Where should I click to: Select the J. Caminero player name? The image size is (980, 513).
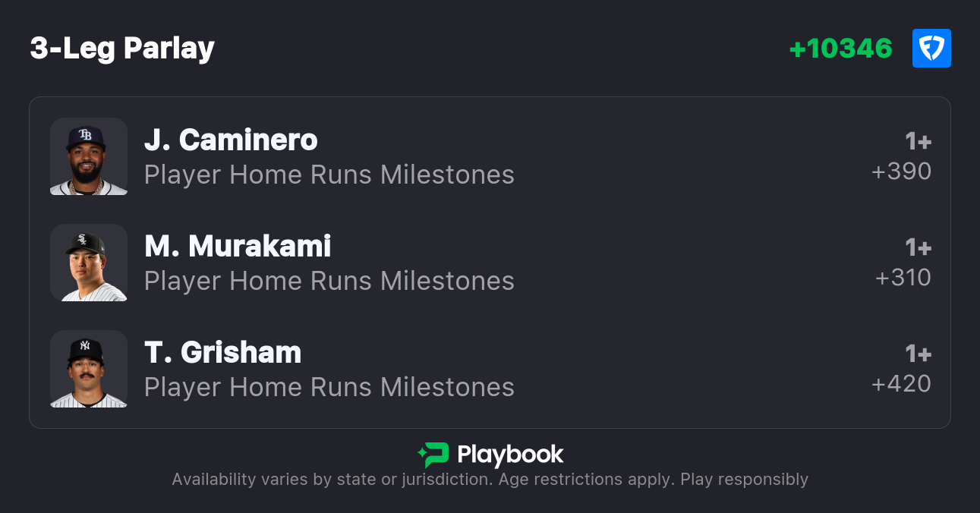(x=231, y=140)
